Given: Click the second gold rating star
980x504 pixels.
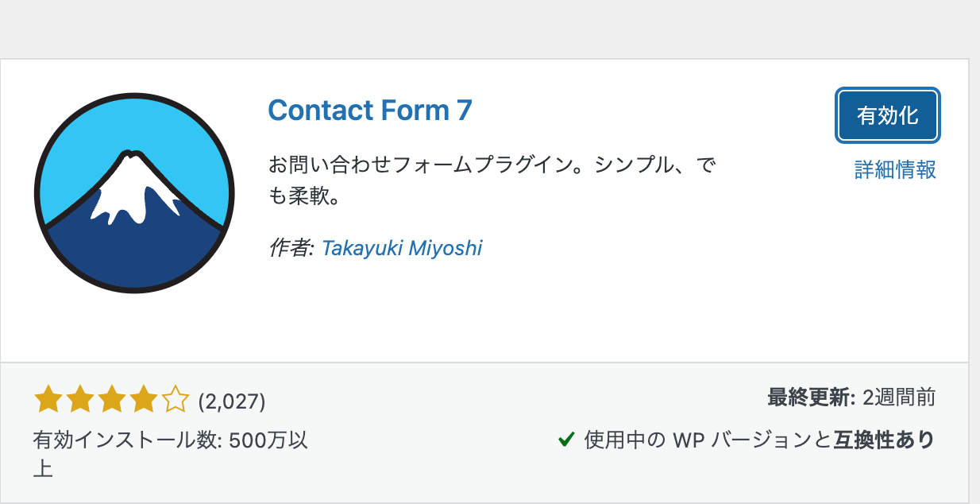Looking at the screenshot, I should 80,400.
